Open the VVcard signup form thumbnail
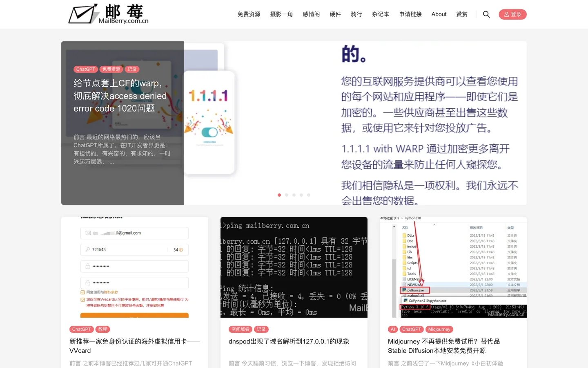Image resolution: width=588 pixels, height=368 pixels. point(135,267)
